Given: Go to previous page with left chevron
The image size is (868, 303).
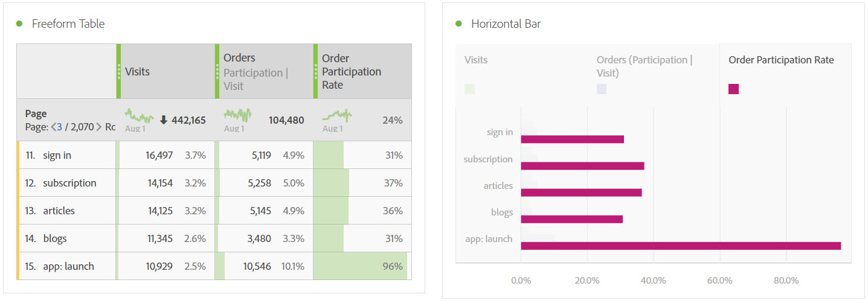Looking at the screenshot, I should tap(53, 127).
